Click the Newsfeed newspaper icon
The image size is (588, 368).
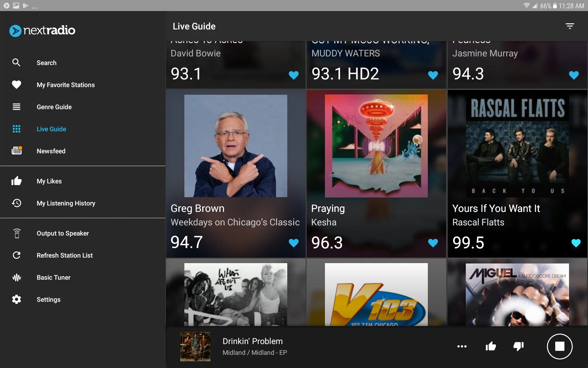pos(17,150)
